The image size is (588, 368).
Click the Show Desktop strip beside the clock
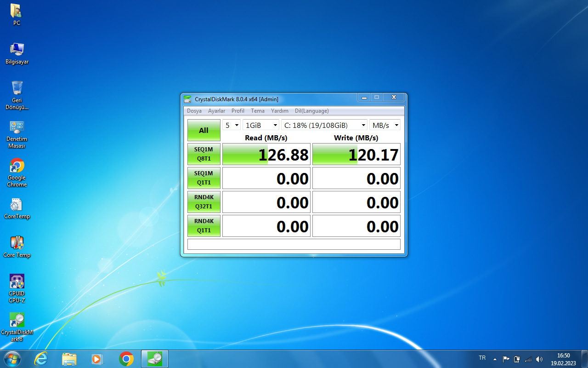tap(584, 359)
